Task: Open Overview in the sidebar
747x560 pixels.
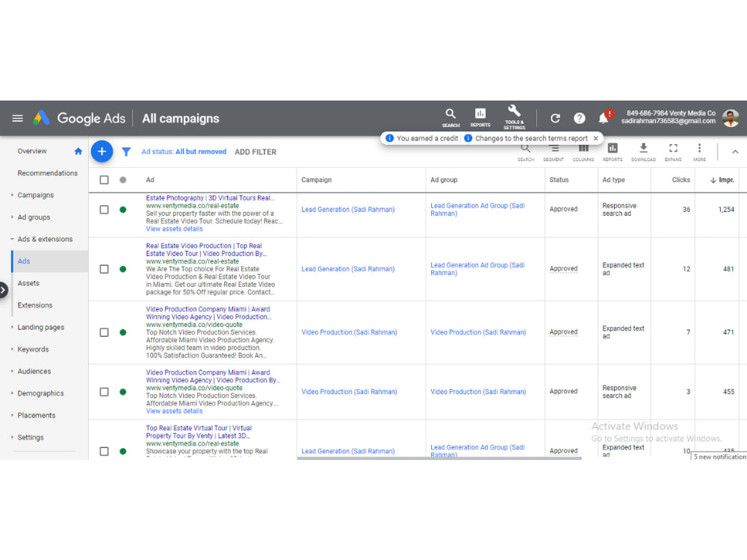Action: [x=32, y=151]
